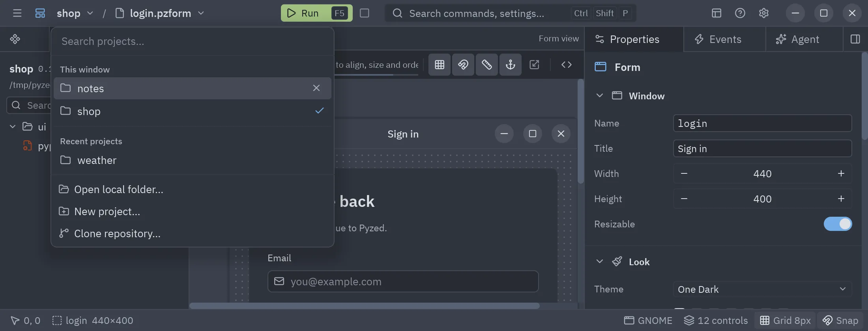Image resolution: width=868 pixels, height=331 pixels.
Task: Toggle Snap in status bar
Action: pos(840,320)
